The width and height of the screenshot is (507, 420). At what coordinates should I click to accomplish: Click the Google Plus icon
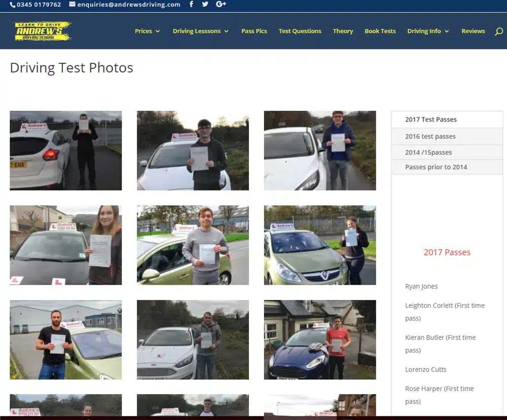click(x=221, y=5)
